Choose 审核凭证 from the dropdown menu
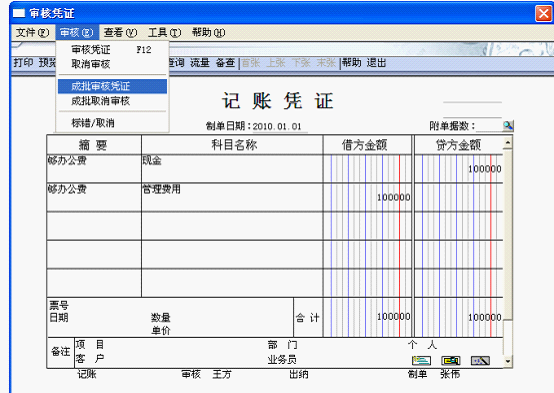 coord(112,50)
